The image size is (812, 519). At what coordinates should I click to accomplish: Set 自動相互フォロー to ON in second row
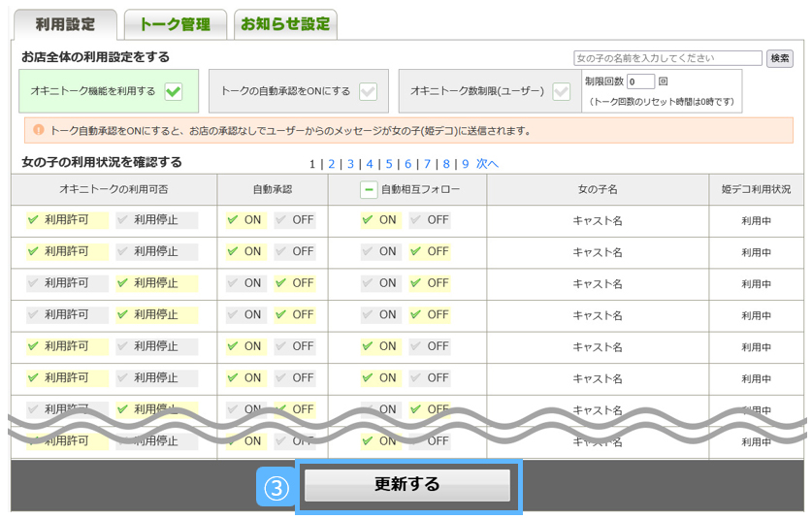click(379, 251)
